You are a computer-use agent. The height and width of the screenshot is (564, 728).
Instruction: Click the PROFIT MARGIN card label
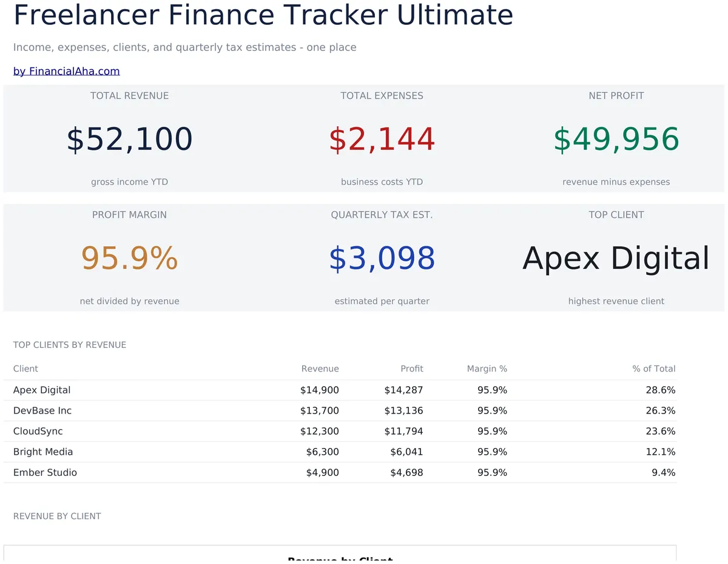coord(130,215)
